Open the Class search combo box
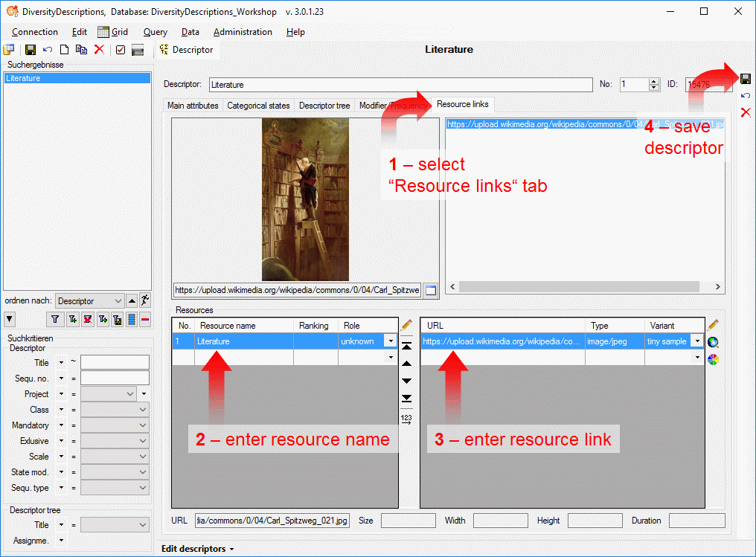 (115, 410)
